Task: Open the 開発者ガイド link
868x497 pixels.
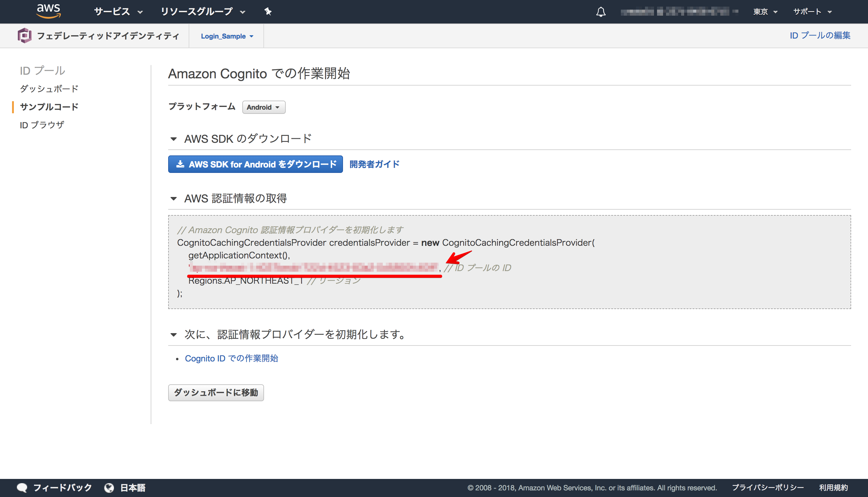Action: 374,164
